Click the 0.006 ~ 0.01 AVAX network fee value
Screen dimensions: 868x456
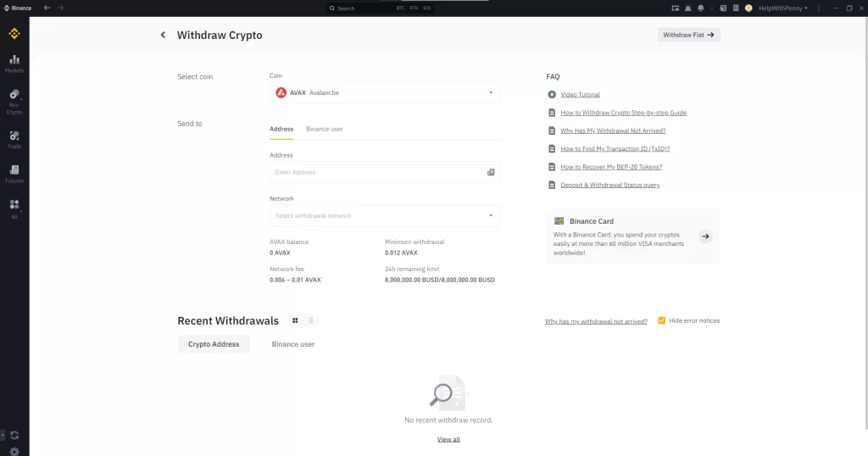coord(295,280)
